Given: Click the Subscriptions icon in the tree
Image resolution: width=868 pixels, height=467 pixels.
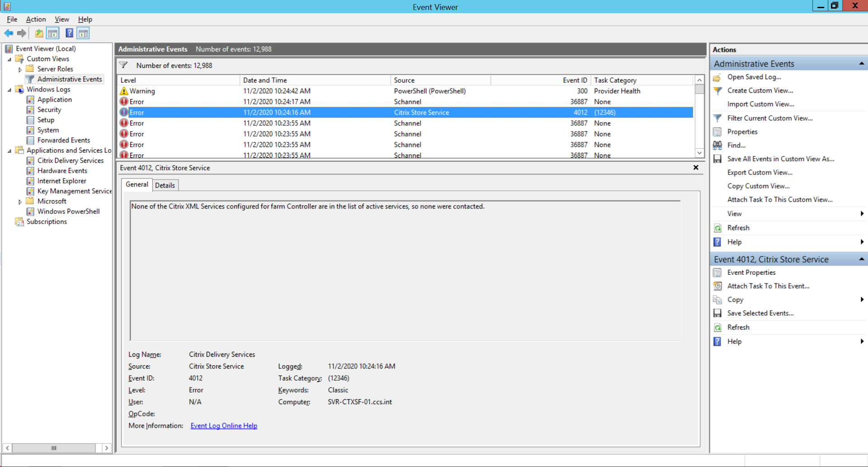Looking at the screenshot, I should pos(19,222).
